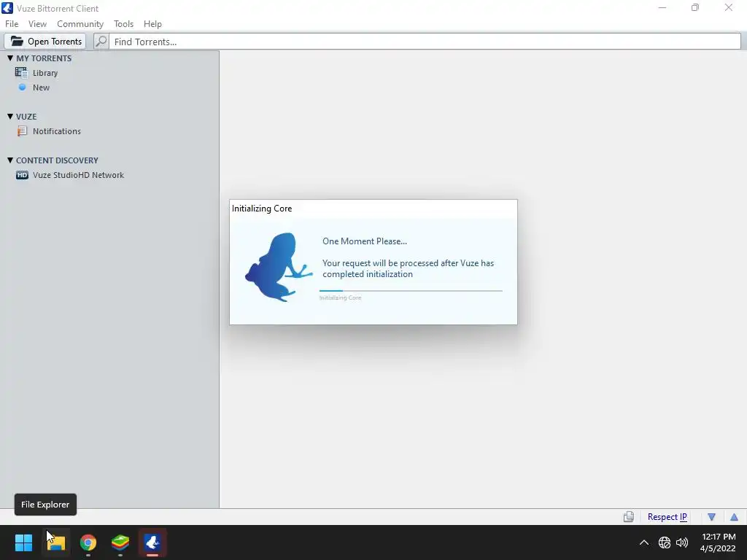Click the Library grid icon

tap(21, 72)
